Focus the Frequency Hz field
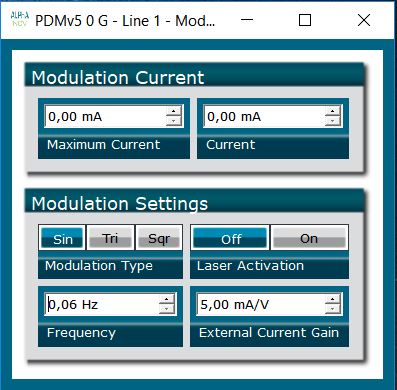 click(102, 304)
